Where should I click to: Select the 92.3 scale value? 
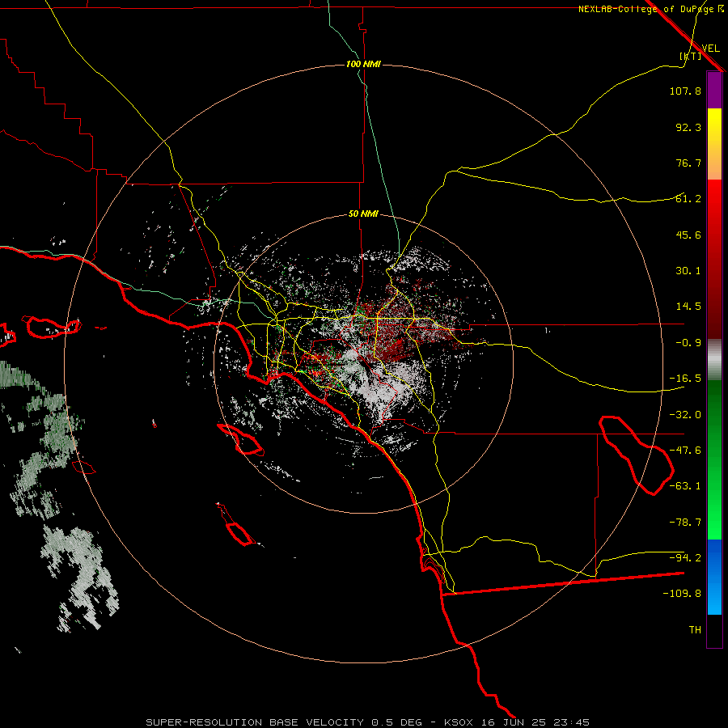688,127
